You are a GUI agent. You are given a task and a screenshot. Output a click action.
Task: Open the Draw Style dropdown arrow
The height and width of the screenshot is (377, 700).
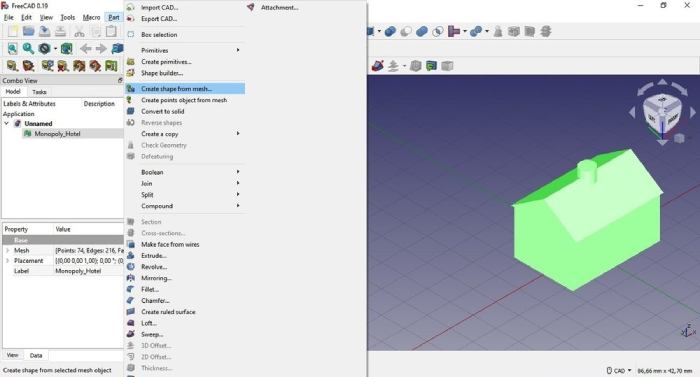pos(55,49)
